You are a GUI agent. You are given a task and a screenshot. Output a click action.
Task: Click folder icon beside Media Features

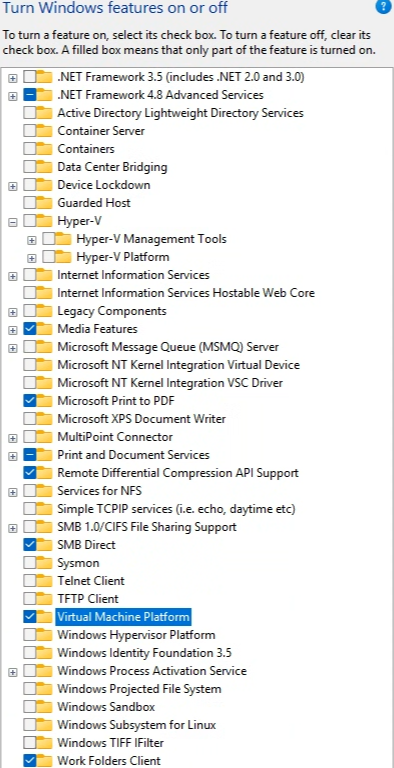click(45, 329)
